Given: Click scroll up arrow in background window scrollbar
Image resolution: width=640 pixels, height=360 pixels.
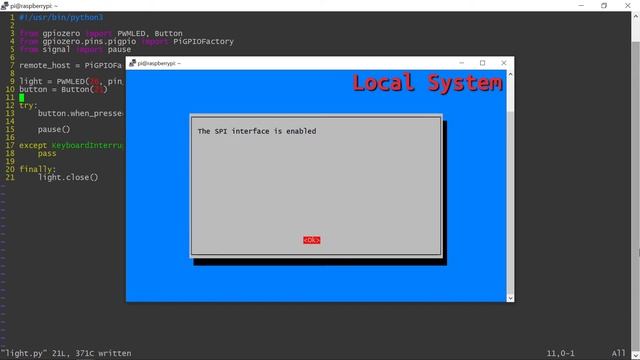Looking at the screenshot, I should (x=636, y=16).
